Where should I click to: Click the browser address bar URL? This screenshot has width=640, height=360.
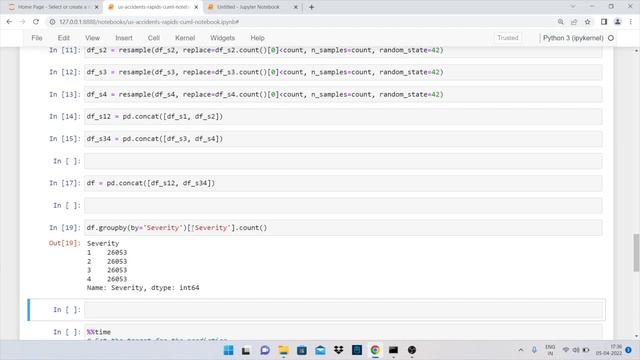coord(149,22)
